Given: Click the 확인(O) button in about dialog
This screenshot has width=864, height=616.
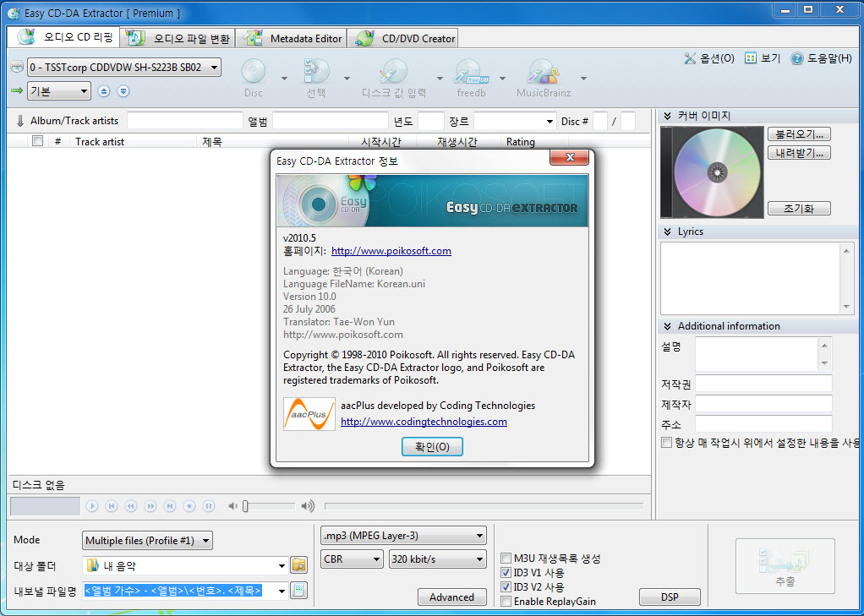Looking at the screenshot, I should click(432, 447).
